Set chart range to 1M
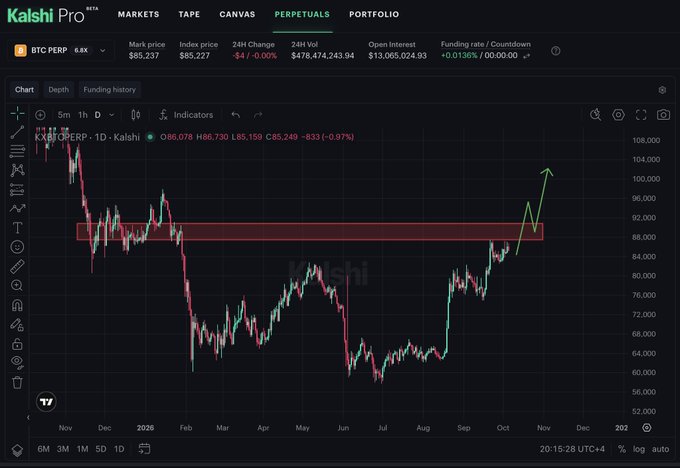The width and height of the screenshot is (680, 468). click(82, 449)
